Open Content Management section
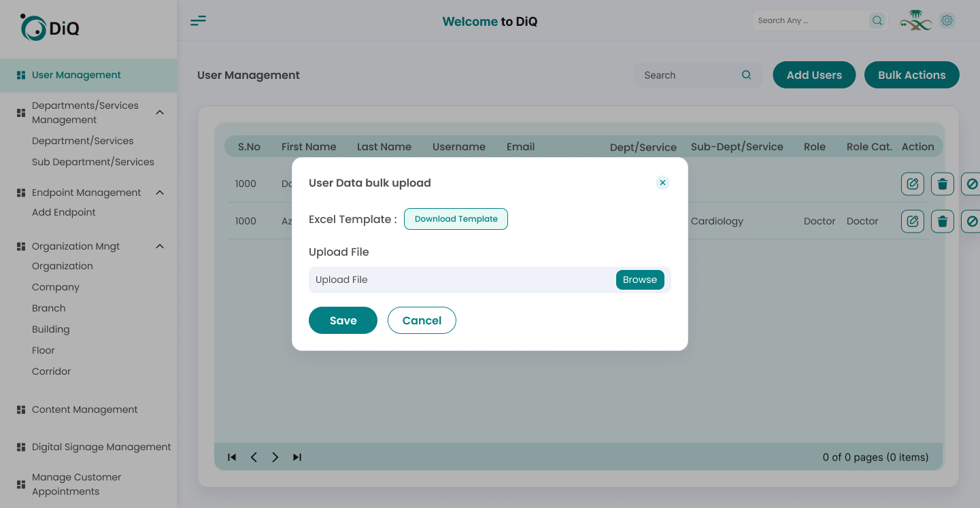This screenshot has width=980, height=508. tap(85, 409)
